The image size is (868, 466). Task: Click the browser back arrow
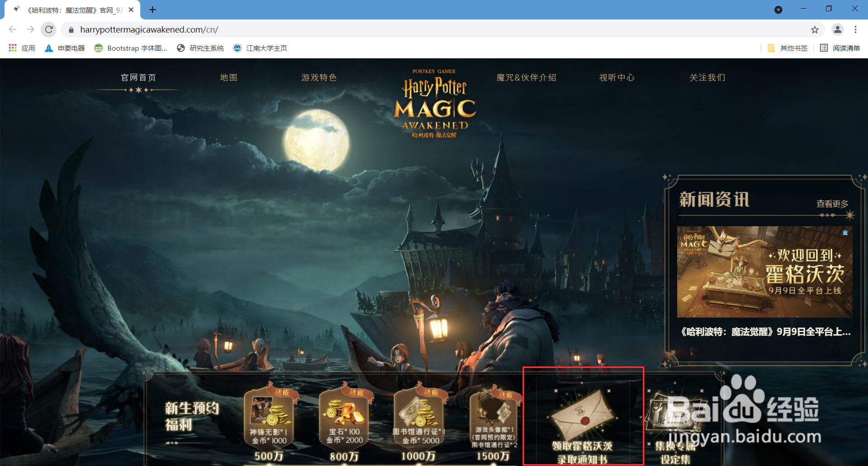[12, 29]
